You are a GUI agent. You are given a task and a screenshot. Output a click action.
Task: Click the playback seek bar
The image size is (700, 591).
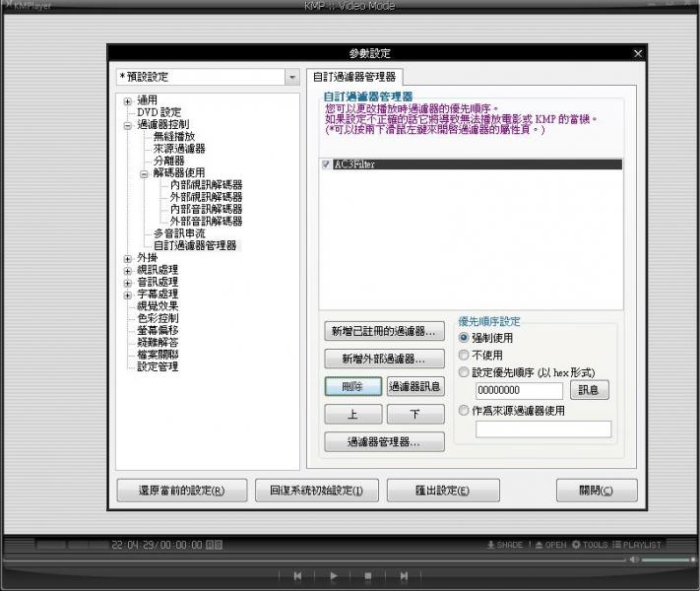[x=315, y=559]
